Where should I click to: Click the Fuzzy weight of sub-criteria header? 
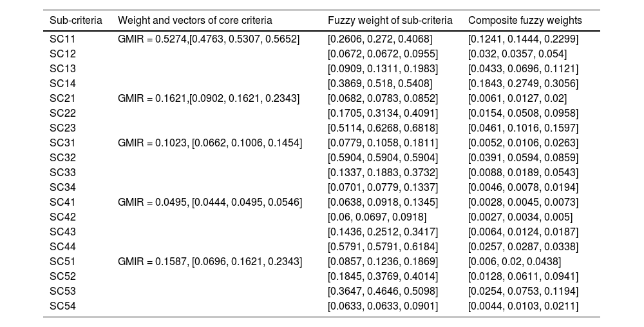pyautogui.click(x=390, y=21)
